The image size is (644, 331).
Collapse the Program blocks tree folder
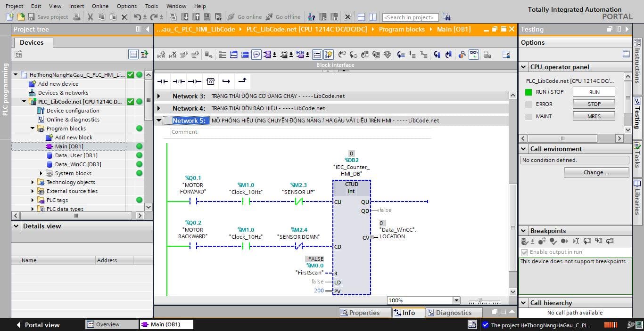[x=33, y=129]
